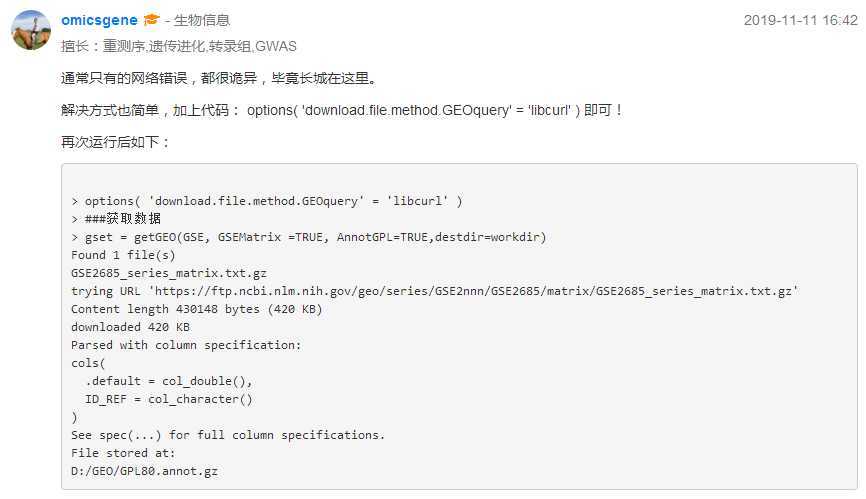The width and height of the screenshot is (866, 499).
Task: Click the downloaded 420 KB line
Action: point(130,327)
